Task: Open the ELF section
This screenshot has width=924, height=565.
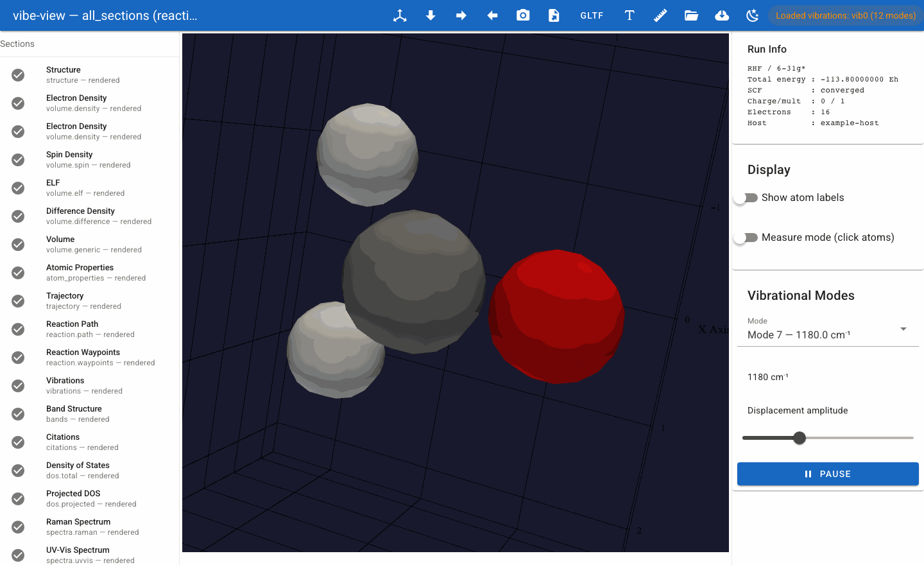Action: coord(89,188)
